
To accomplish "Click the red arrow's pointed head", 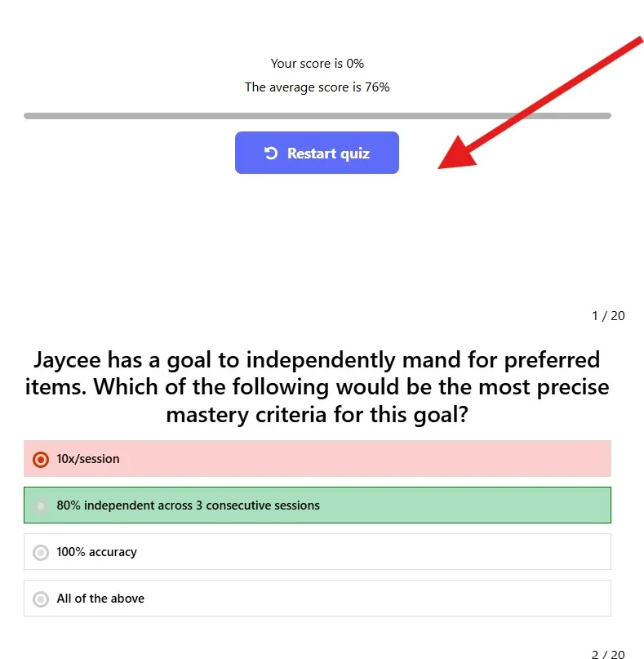I will 457,154.
